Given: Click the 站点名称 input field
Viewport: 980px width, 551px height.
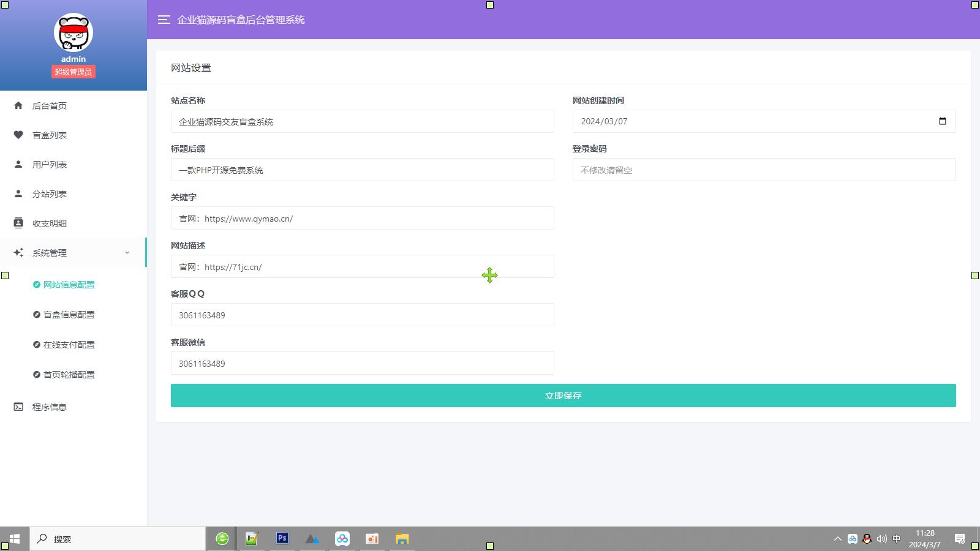Looking at the screenshot, I should click(x=362, y=122).
